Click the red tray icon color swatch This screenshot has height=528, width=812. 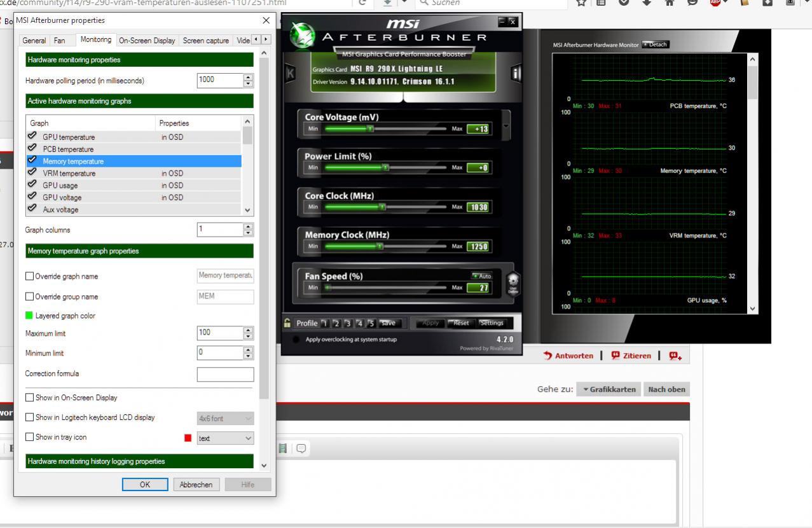pos(188,438)
